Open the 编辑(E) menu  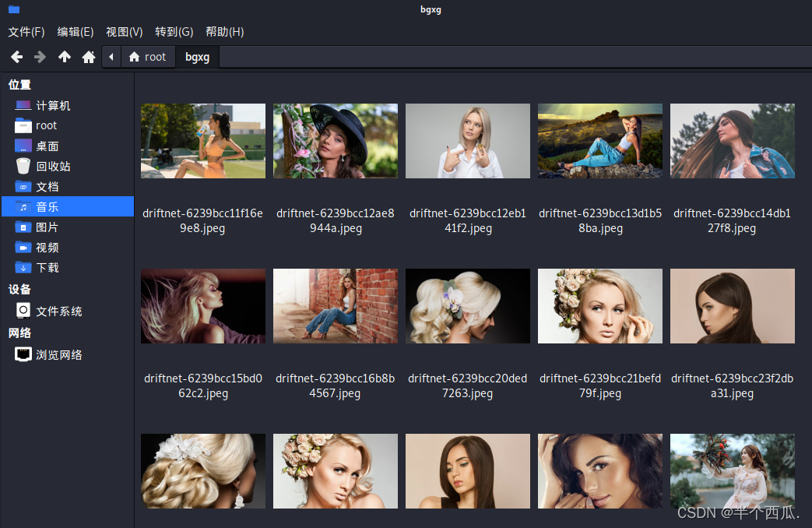click(x=75, y=32)
